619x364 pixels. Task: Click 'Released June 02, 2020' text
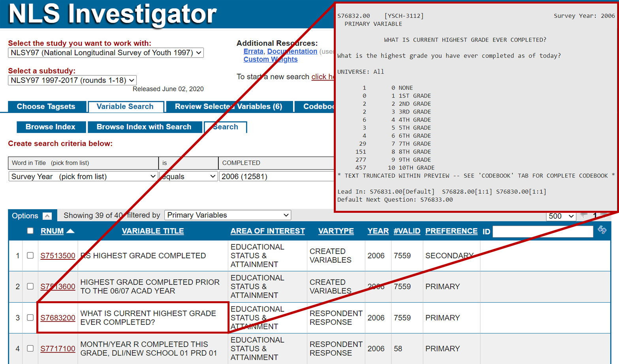168,89
